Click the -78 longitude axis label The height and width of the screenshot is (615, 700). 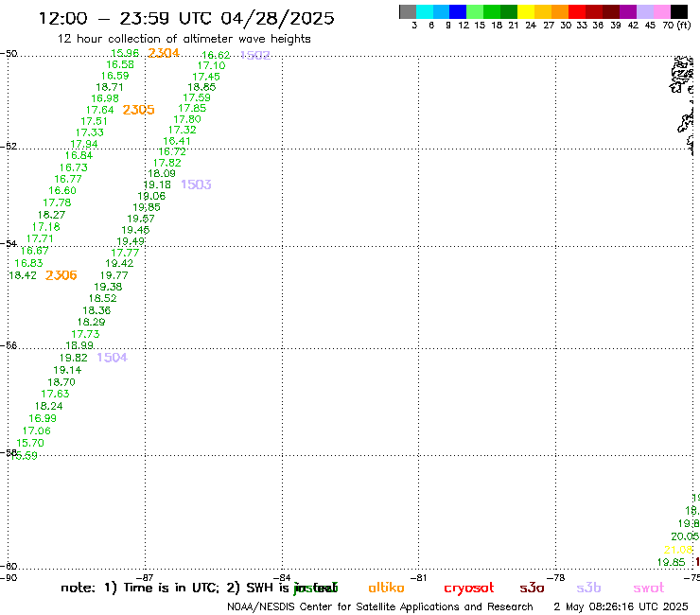pos(556,577)
